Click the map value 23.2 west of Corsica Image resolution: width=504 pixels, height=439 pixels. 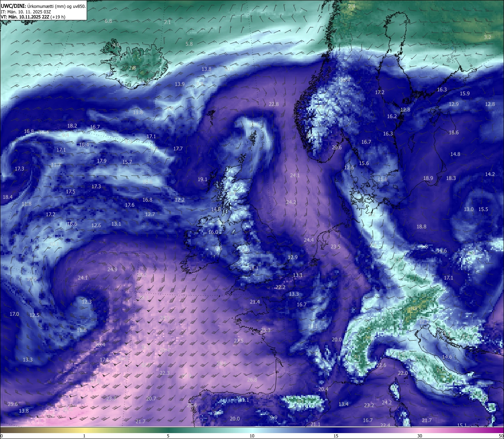369,406
